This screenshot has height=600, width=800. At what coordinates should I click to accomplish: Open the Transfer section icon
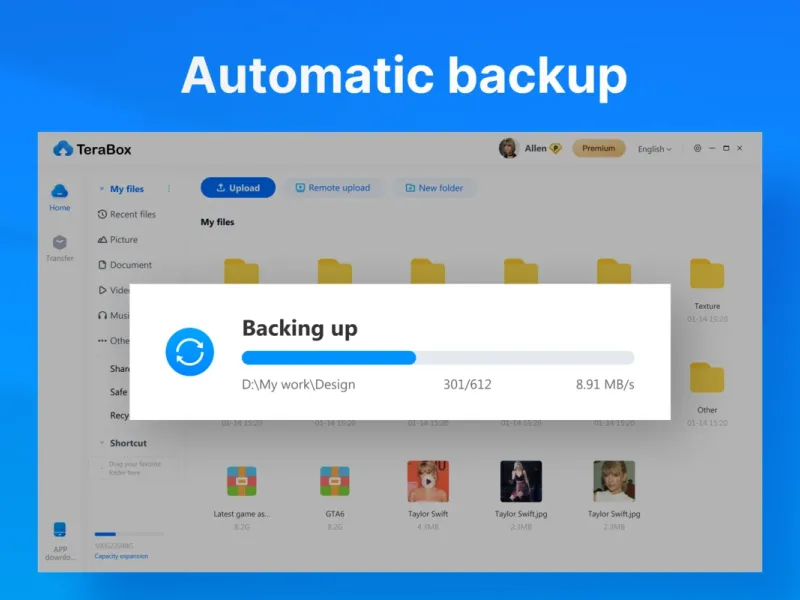coord(60,242)
